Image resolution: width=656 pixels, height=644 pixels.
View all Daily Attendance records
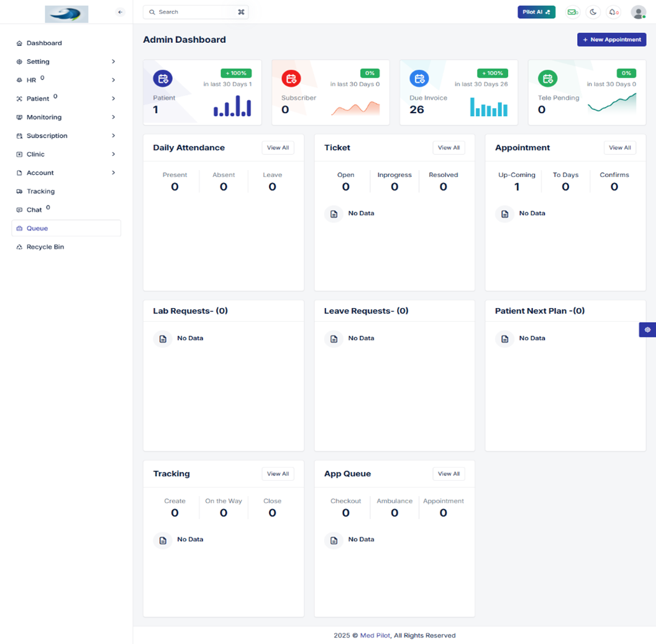point(278,148)
